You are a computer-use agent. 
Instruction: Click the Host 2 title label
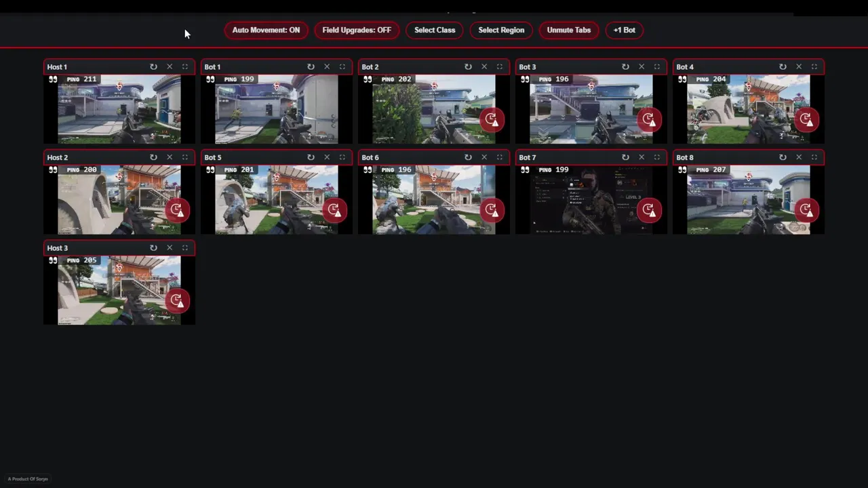[x=58, y=158]
